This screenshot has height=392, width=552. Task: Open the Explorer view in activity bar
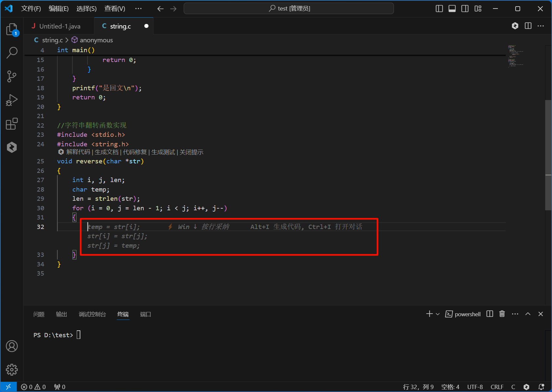(x=12, y=29)
